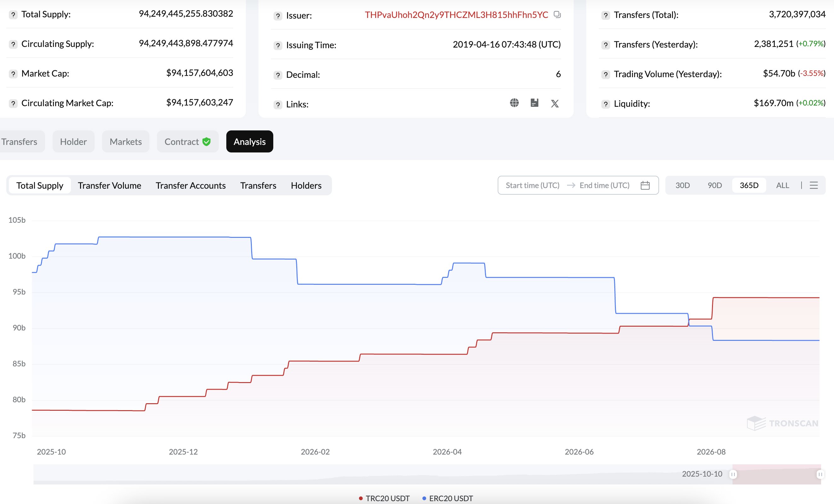Toggle ERC20 USDT series in legend
The width and height of the screenshot is (834, 504).
pyautogui.click(x=448, y=498)
